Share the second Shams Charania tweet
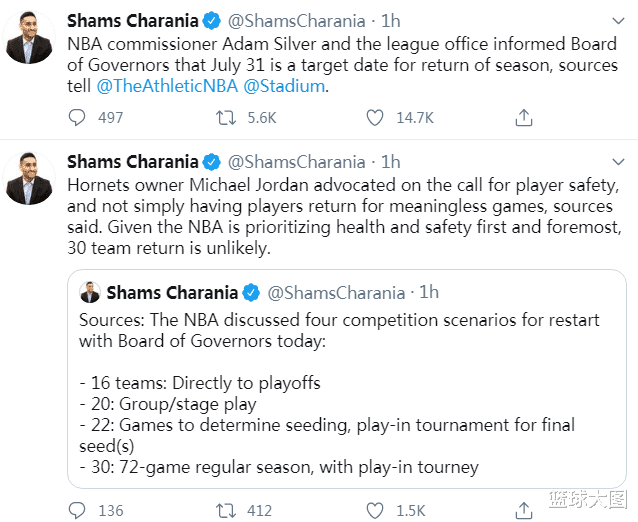This screenshot has height=522, width=638. [523, 510]
